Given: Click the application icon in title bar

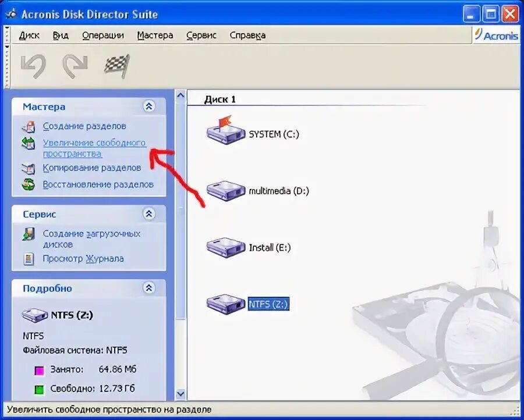Looking at the screenshot, I should point(12,15).
